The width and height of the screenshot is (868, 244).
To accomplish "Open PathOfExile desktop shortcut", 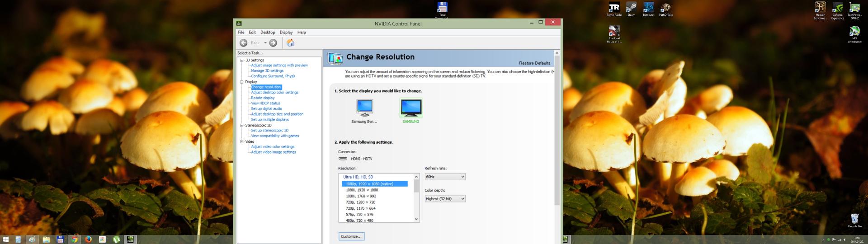I will 665,9.
